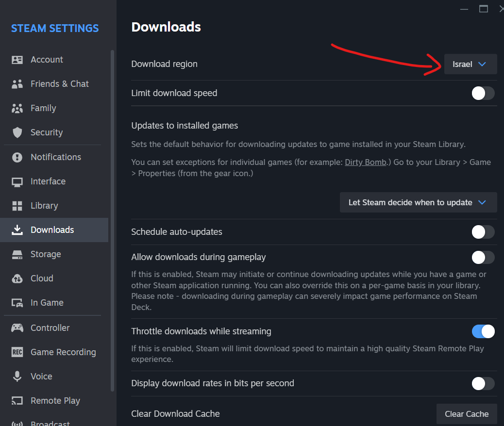Open Game Recording settings

pos(54,352)
